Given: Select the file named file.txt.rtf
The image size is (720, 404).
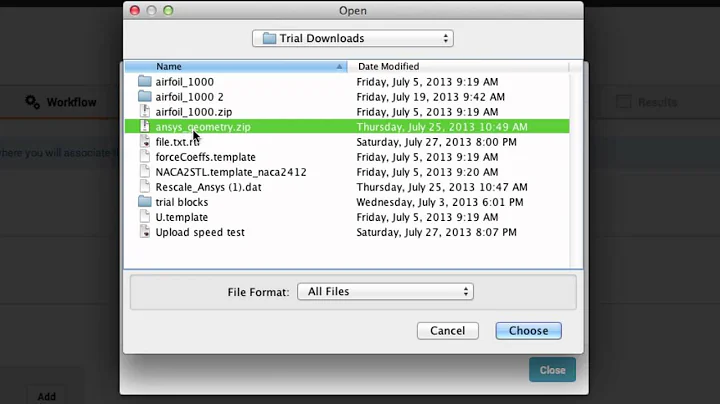Looking at the screenshot, I should (x=177, y=142).
